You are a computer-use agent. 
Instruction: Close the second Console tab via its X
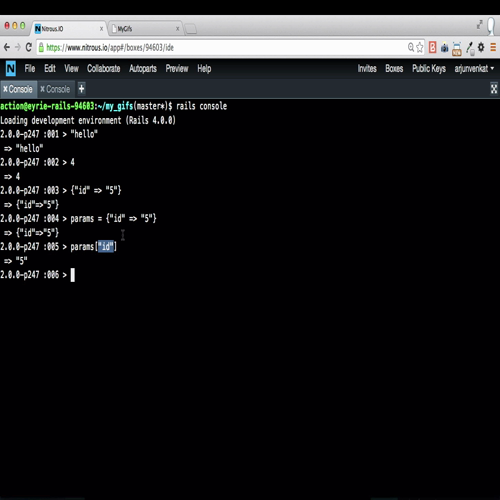(42, 89)
